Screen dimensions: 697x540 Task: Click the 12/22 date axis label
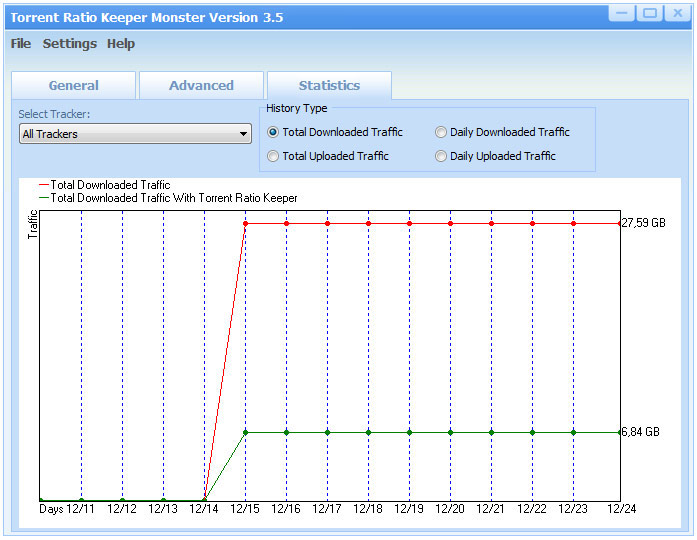point(532,508)
